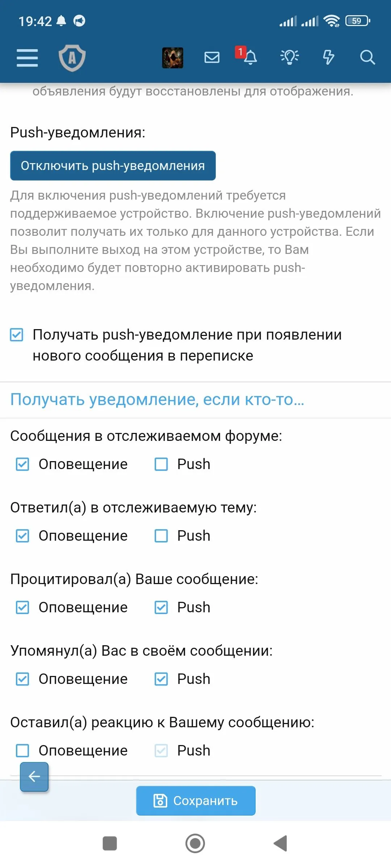Viewport: 391px width, 868px height.
Task: Tap the shield forum logo
Action: point(72,58)
